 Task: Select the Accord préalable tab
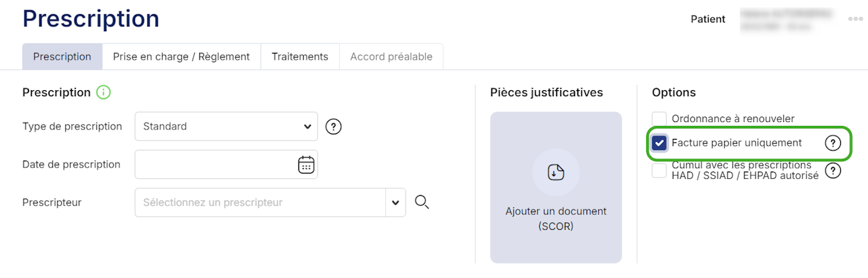click(391, 57)
